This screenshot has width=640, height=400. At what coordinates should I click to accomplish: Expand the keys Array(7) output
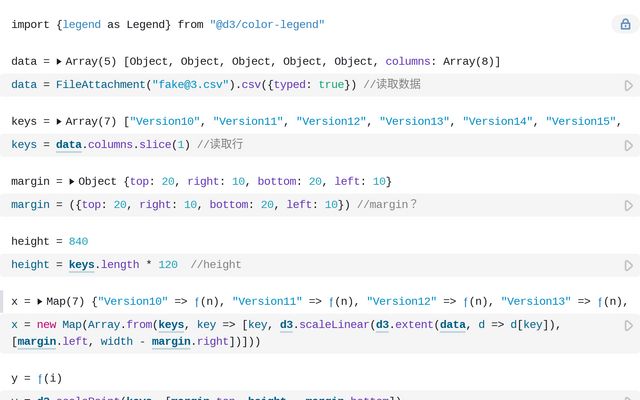point(59,122)
